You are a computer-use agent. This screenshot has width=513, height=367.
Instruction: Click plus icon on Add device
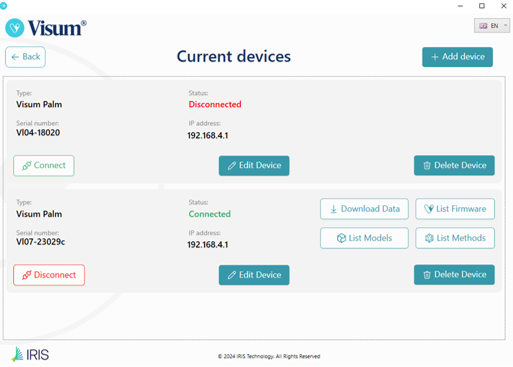pos(435,57)
